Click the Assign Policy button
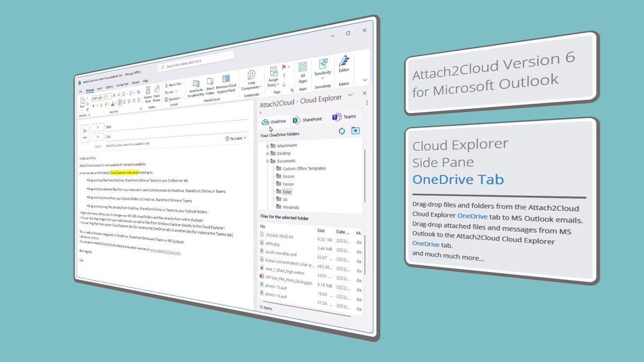 (273, 76)
